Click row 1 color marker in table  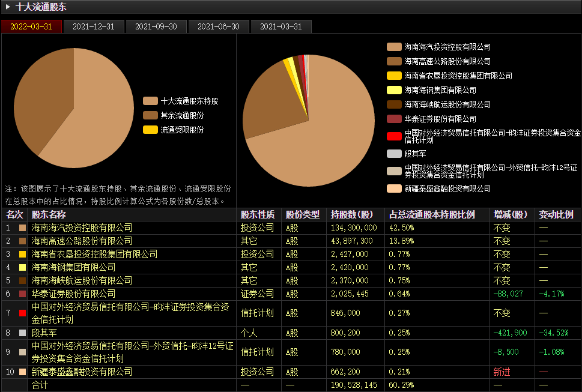coord(23,228)
